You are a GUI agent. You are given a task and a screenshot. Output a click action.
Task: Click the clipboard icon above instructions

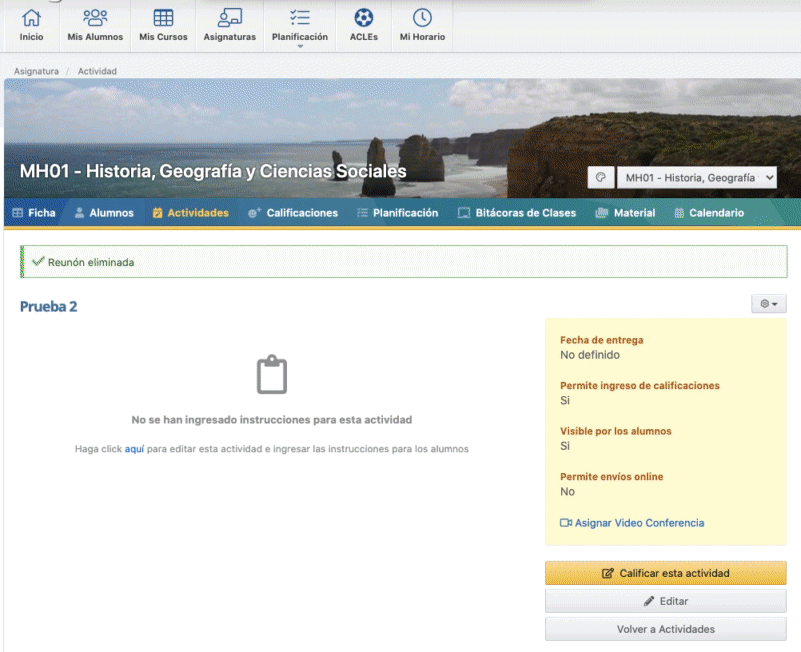pos(272,375)
